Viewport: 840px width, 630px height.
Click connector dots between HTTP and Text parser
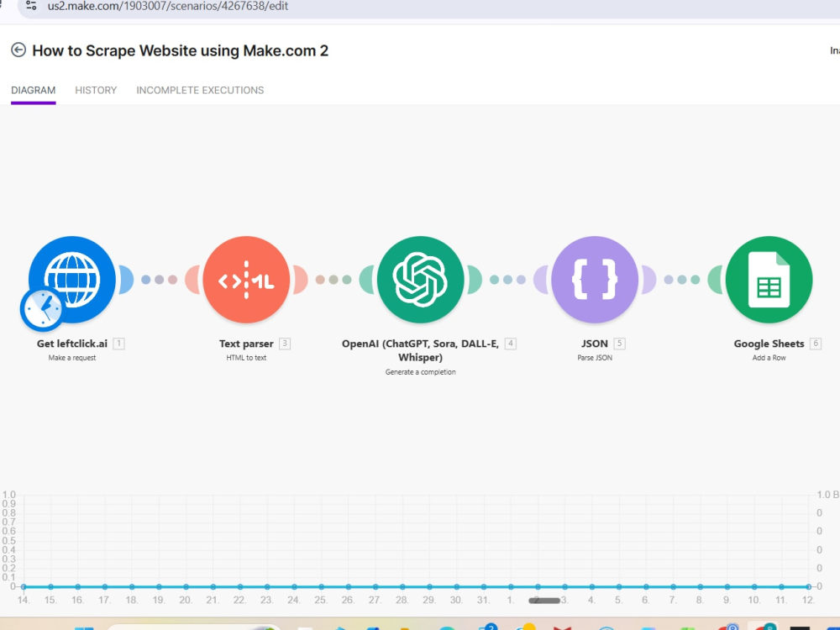coord(159,279)
